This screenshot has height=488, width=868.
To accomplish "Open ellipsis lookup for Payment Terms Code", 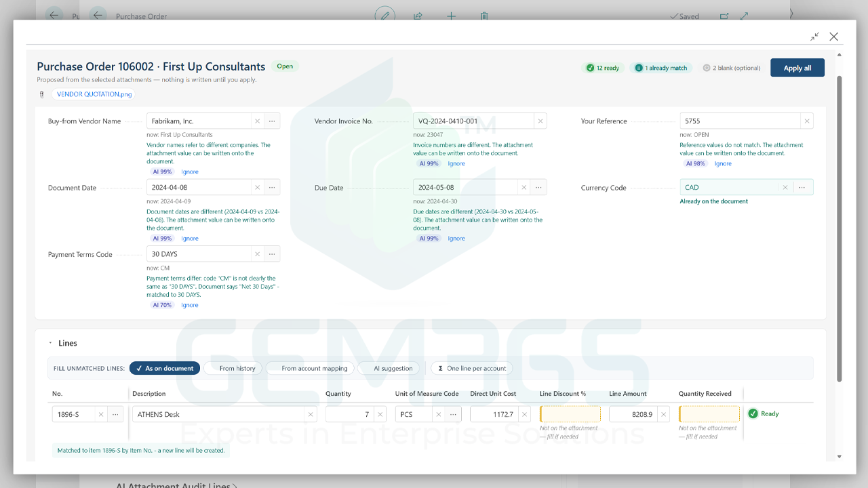I will 272,254.
